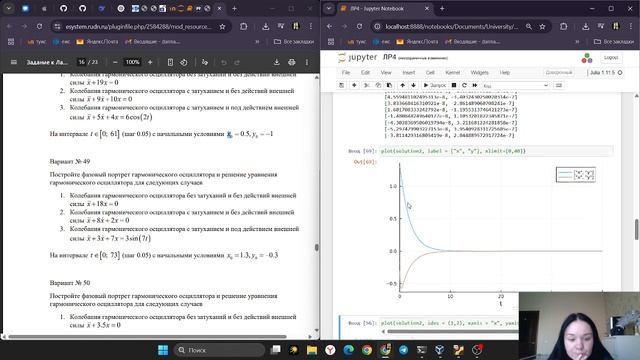Open tab search dropdown in Jupyter browser
Screen dimensions: 640x360
329,8
